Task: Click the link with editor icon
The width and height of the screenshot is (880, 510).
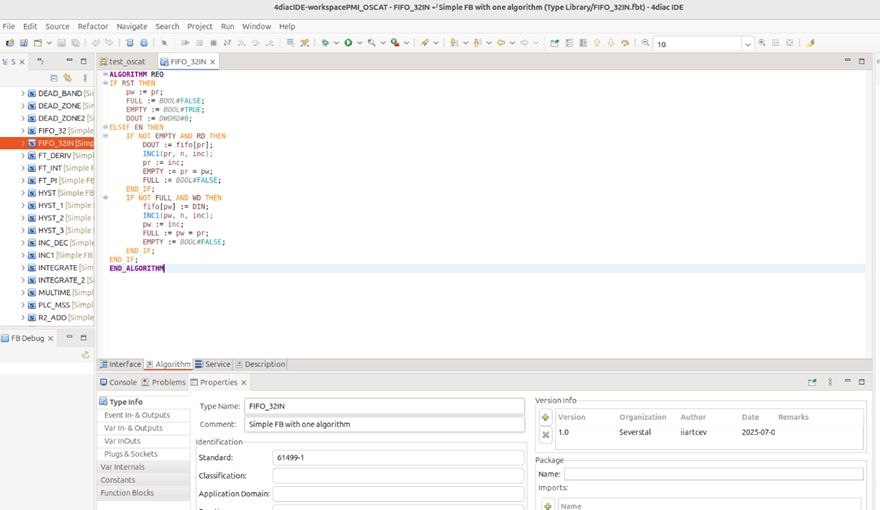Action: click(68, 78)
